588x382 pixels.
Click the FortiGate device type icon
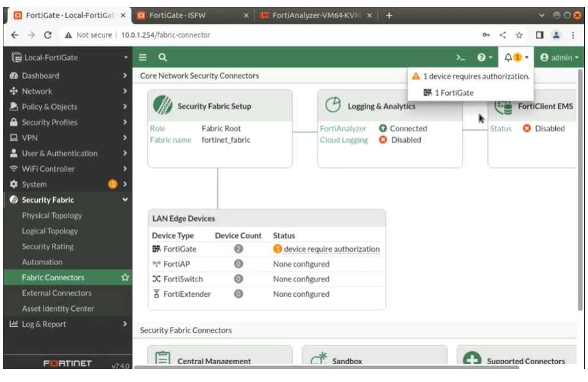156,249
